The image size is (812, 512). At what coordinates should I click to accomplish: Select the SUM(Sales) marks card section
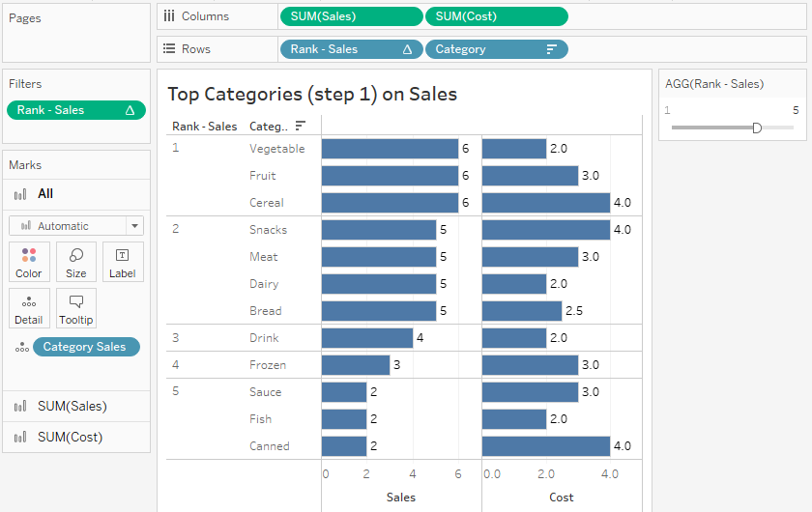pyautogui.click(x=72, y=407)
